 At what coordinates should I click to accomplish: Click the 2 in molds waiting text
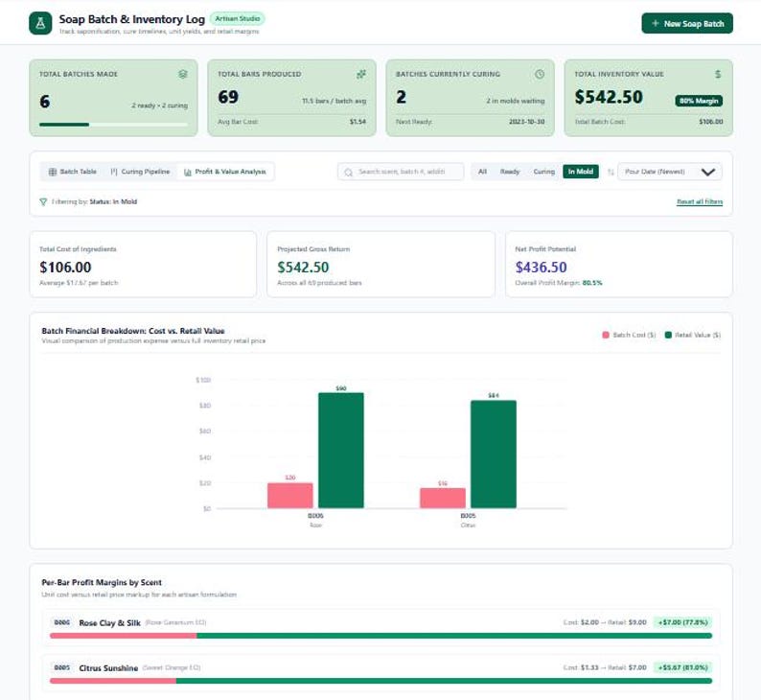coord(516,101)
